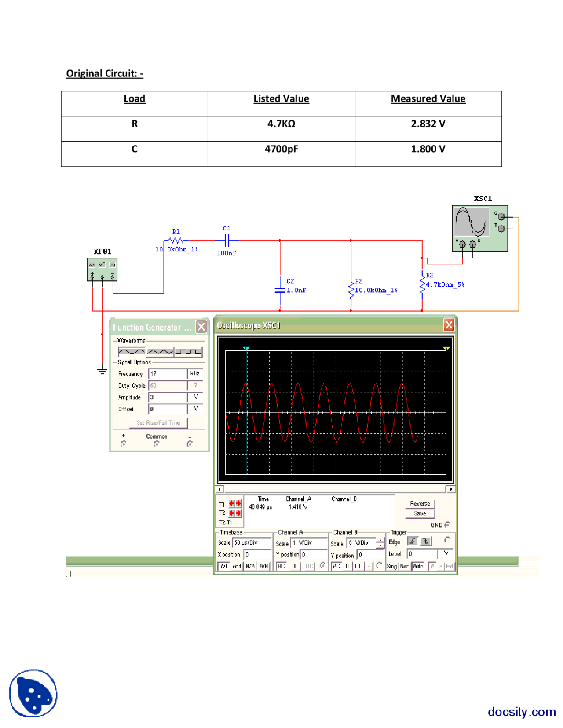Image resolution: width=563 pixels, height=728 pixels.
Task: Click the XFG1 function generator icon
Action: click(x=102, y=269)
